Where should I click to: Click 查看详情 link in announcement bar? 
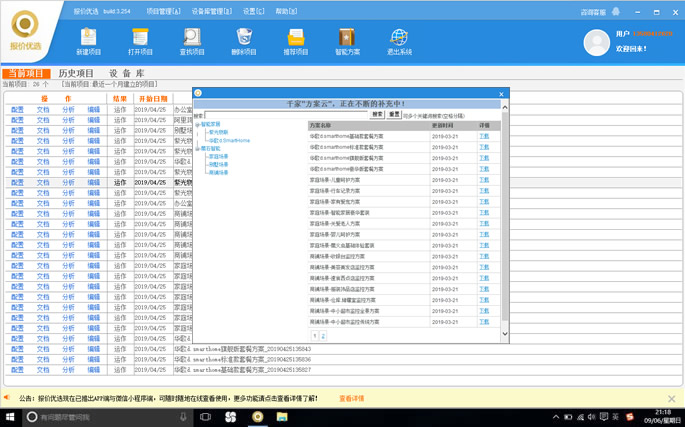[352, 398]
